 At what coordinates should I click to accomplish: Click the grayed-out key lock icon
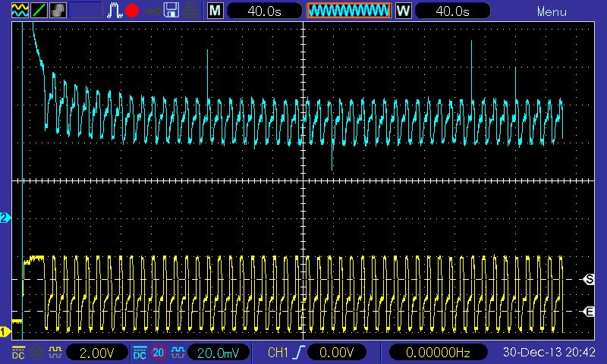(x=153, y=11)
